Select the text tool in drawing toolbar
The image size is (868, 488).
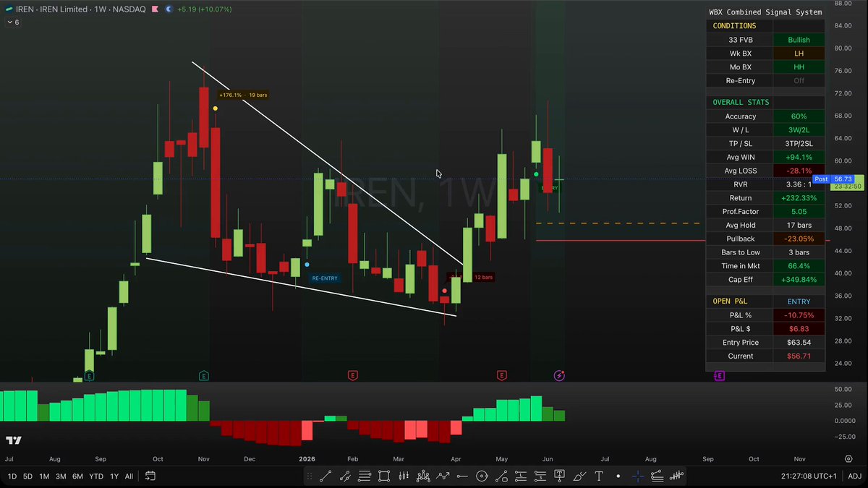(598, 476)
